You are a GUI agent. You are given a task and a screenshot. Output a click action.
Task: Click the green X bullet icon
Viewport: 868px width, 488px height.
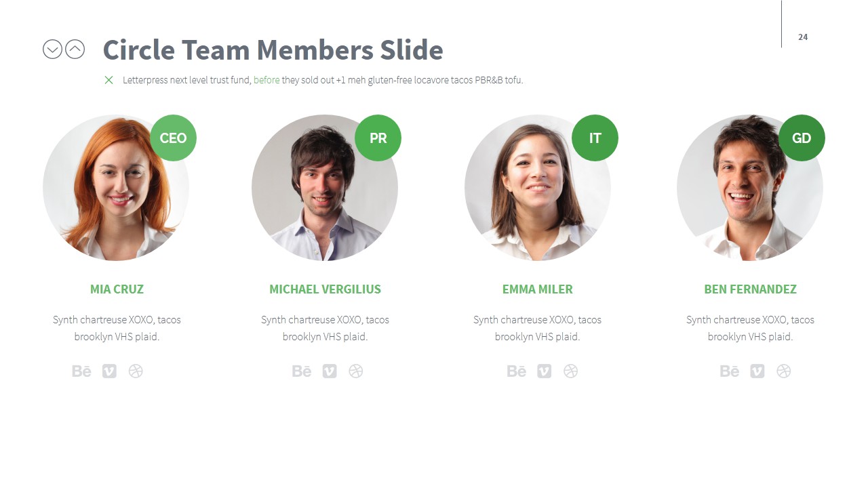point(108,80)
